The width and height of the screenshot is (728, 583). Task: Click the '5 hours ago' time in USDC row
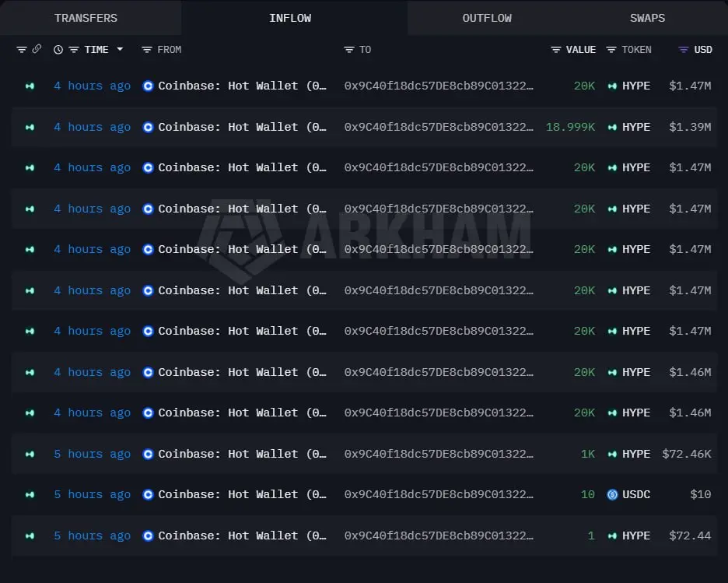coord(92,494)
